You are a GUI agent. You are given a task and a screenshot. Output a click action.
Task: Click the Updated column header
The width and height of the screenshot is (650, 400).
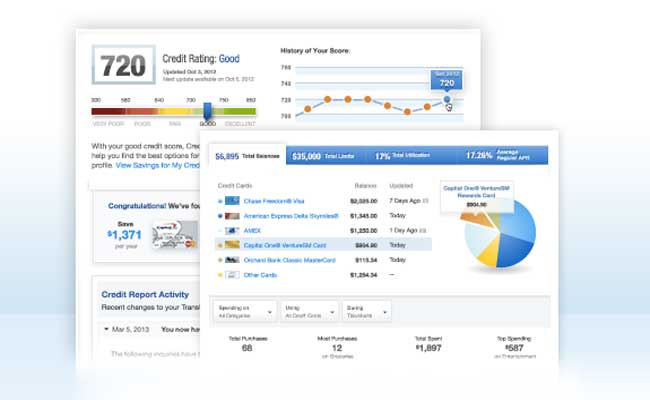(401, 186)
